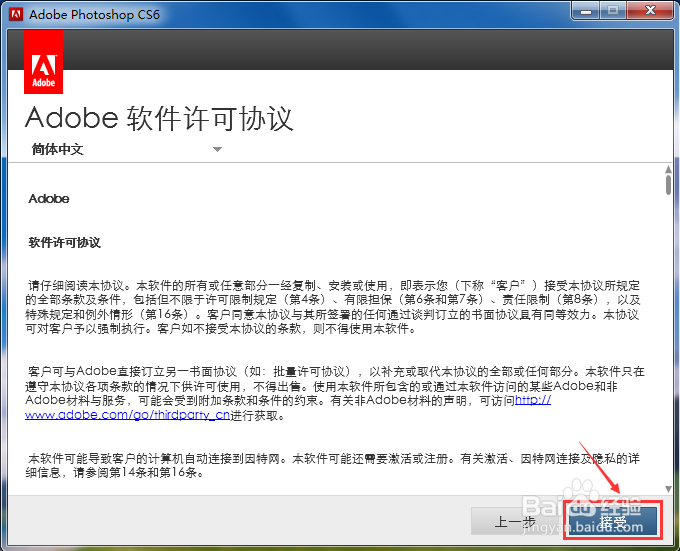680x551 pixels.
Task: Minimize the installer window
Action: coord(586,10)
